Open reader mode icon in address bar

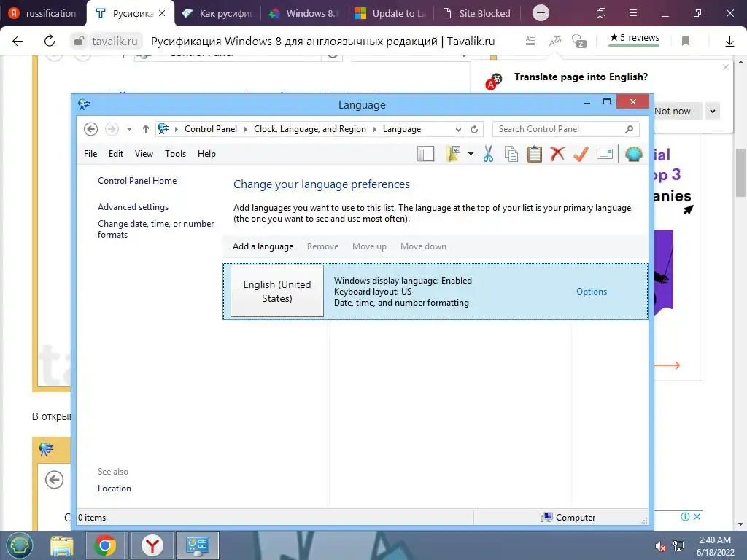[530, 41]
